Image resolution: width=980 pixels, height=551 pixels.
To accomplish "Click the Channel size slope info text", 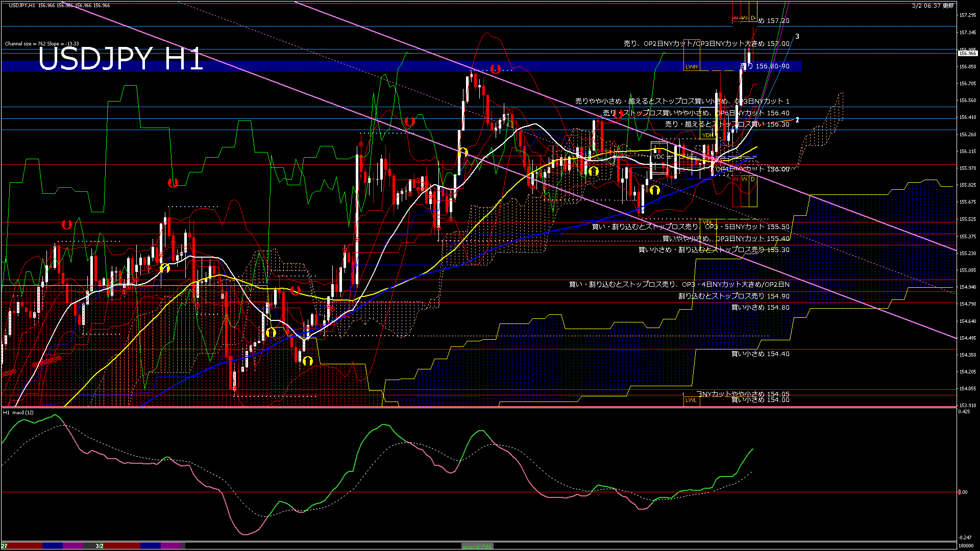I will point(42,44).
